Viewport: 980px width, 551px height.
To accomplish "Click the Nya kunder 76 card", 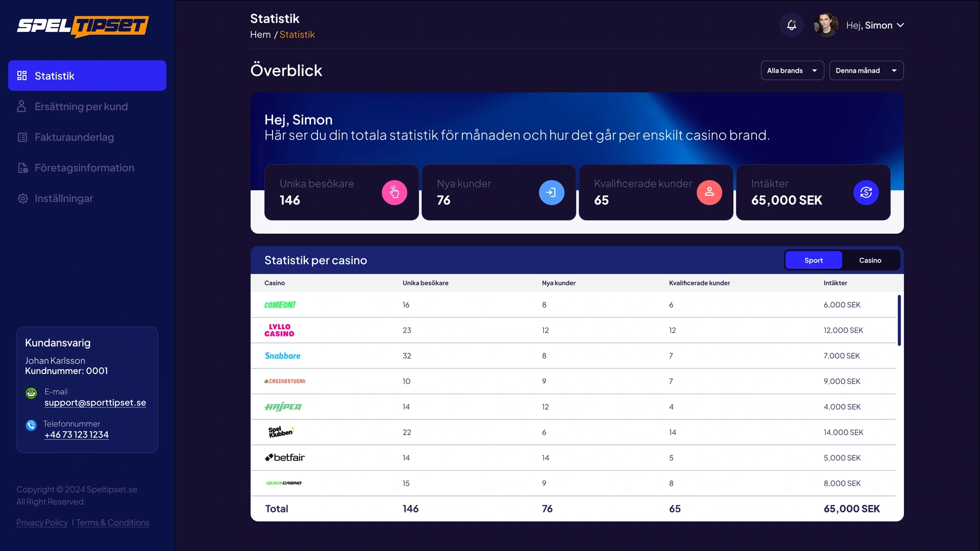I will pos(499,192).
